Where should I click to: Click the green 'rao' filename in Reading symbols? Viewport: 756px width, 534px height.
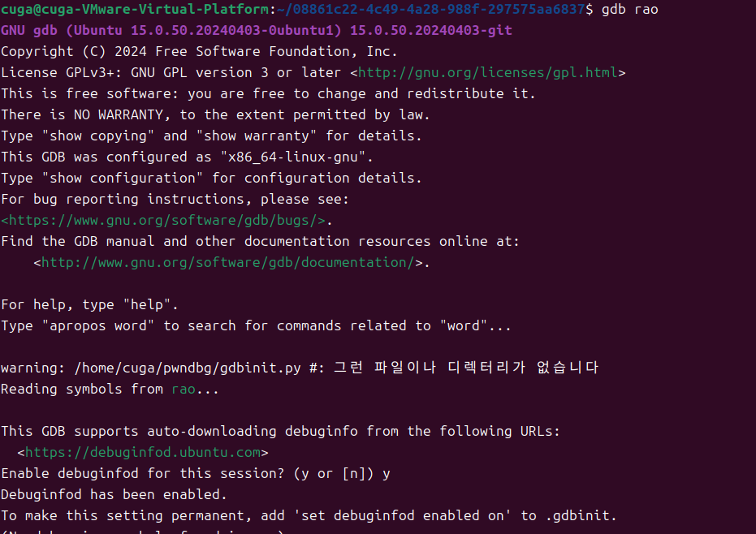click(x=184, y=390)
